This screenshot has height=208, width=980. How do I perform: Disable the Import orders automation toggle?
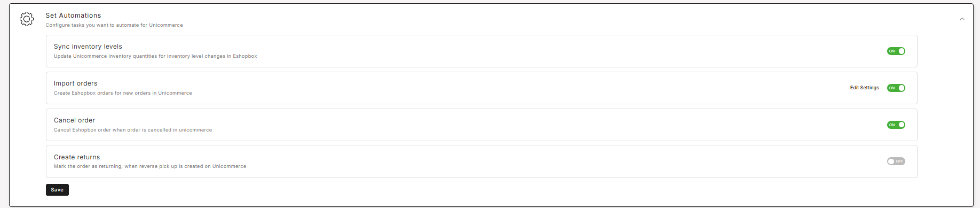896,88
